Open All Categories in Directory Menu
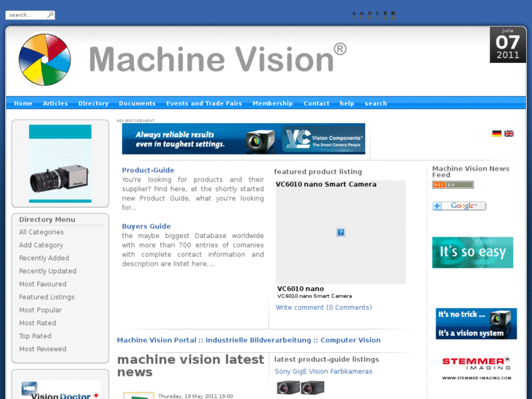 tap(42, 232)
